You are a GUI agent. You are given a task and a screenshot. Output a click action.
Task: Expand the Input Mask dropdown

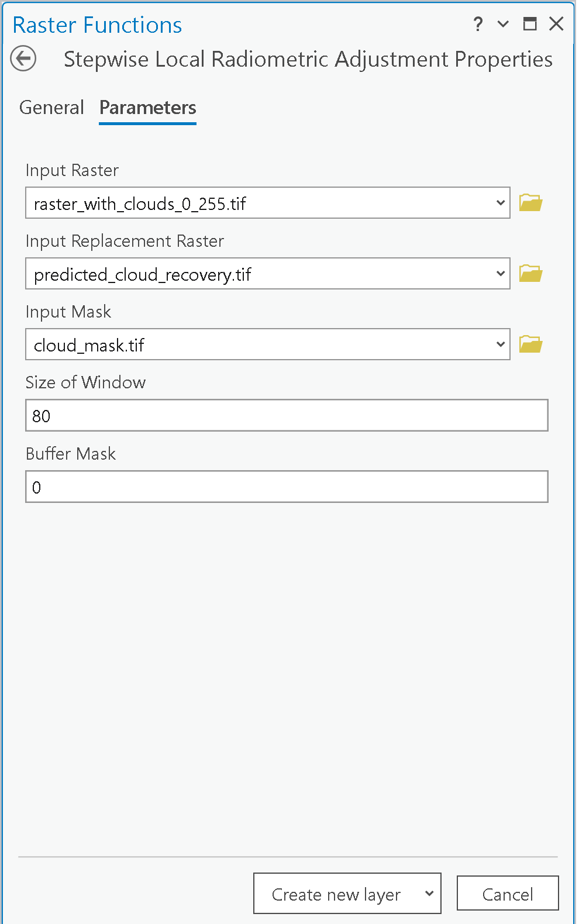(x=500, y=344)
